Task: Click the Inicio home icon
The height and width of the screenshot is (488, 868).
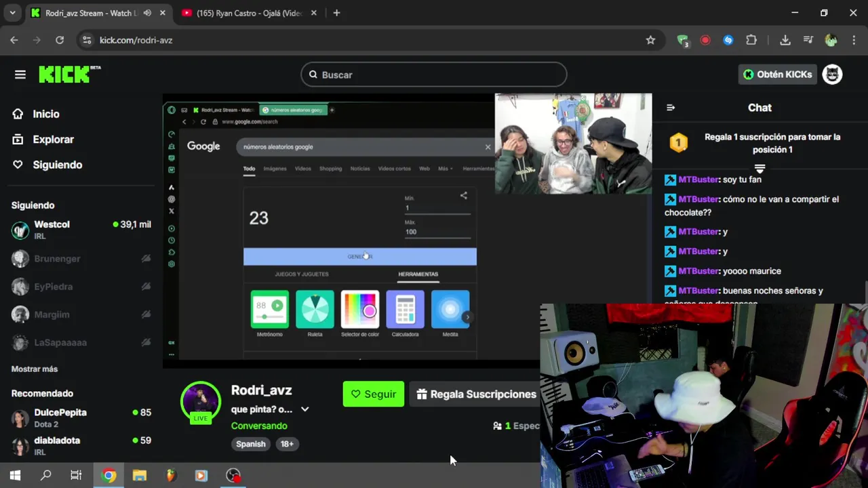Action: (x=18, y=114)
